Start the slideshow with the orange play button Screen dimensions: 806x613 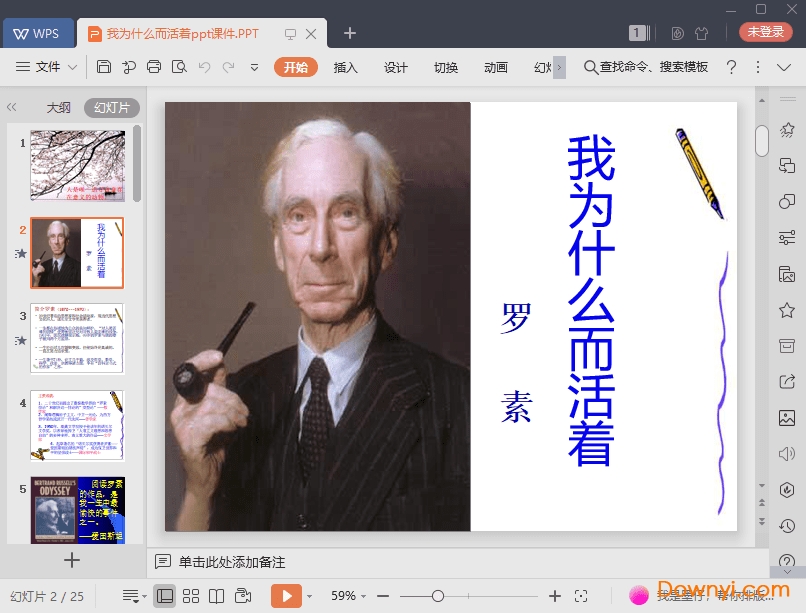click(286, 594)
